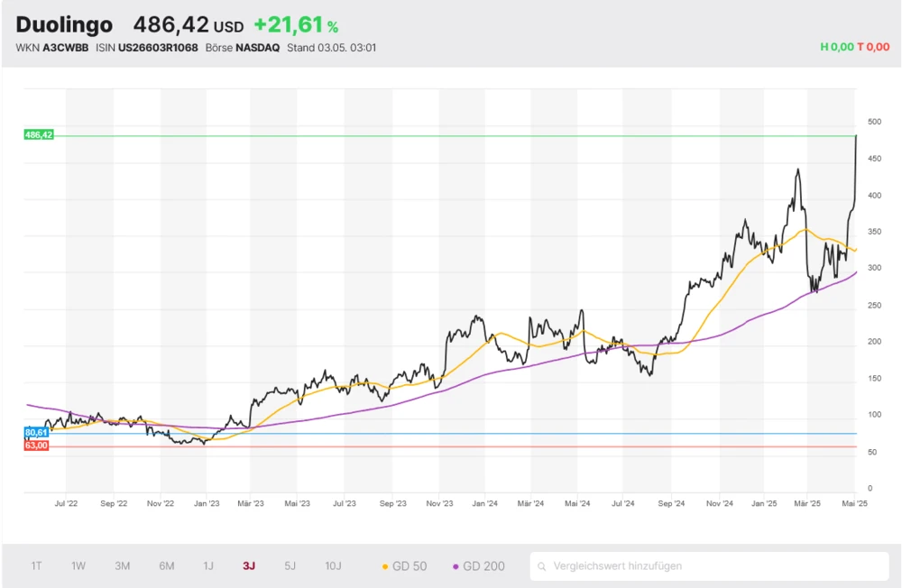Select the 1T time range

[36, 566]
